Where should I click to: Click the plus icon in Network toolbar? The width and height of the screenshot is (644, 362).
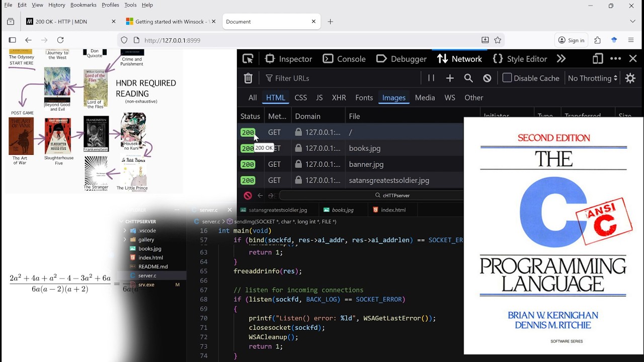(x=450, y=78)
